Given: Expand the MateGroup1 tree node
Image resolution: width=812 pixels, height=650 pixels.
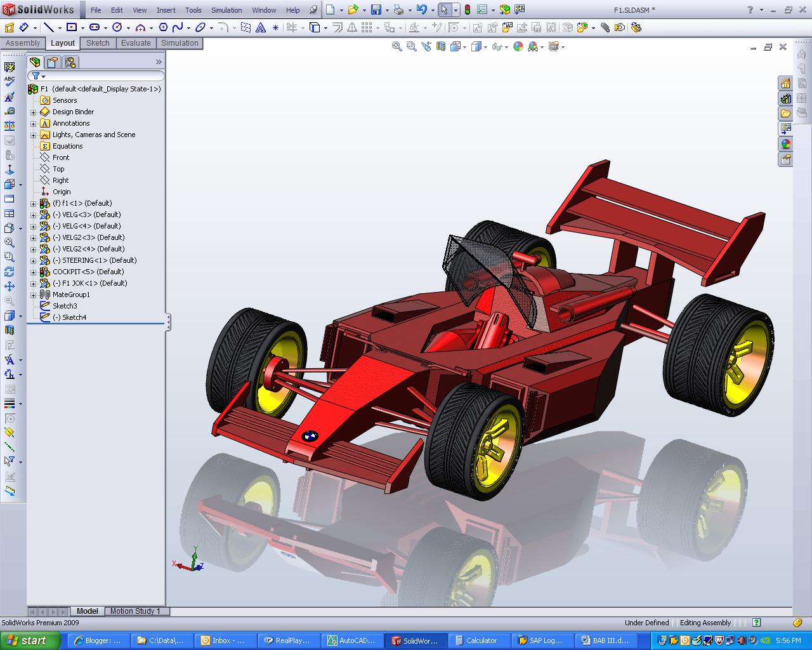Looking at the screenshot, I should (33, 295).
